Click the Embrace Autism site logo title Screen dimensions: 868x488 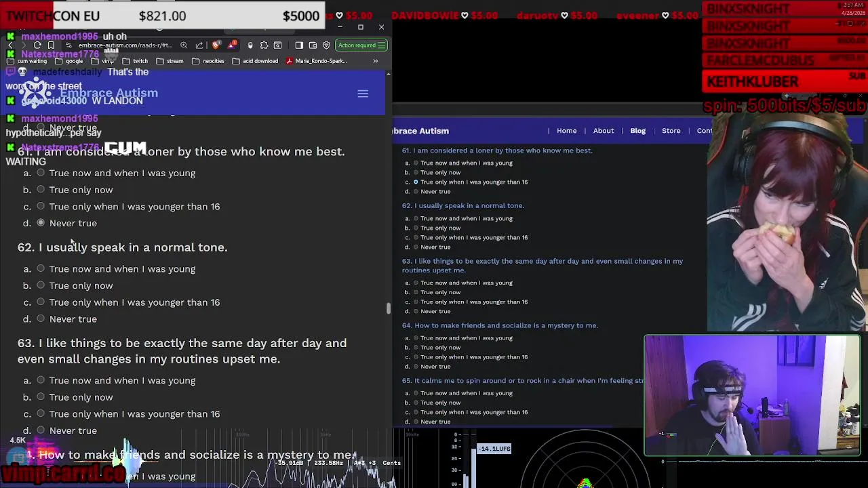[x=108, y=93]
